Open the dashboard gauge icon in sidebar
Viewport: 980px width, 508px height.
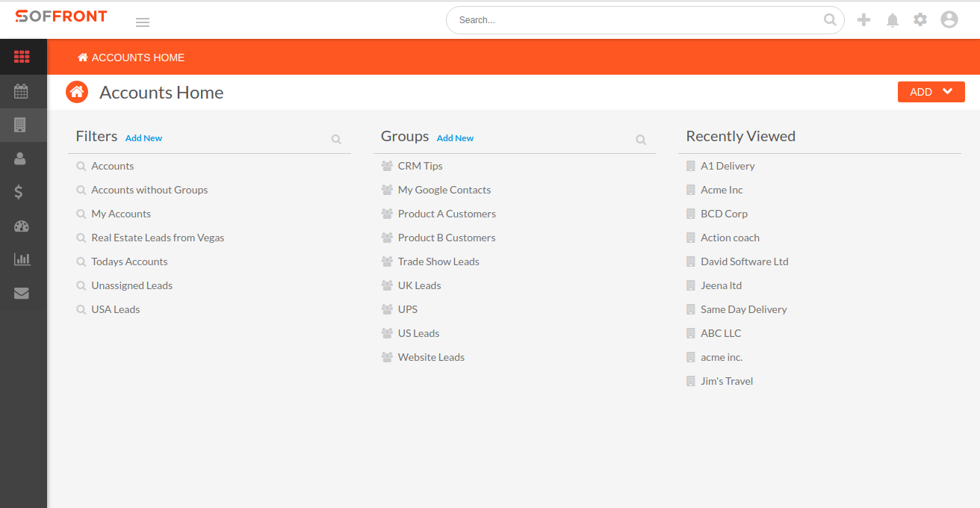pos(22,226)
